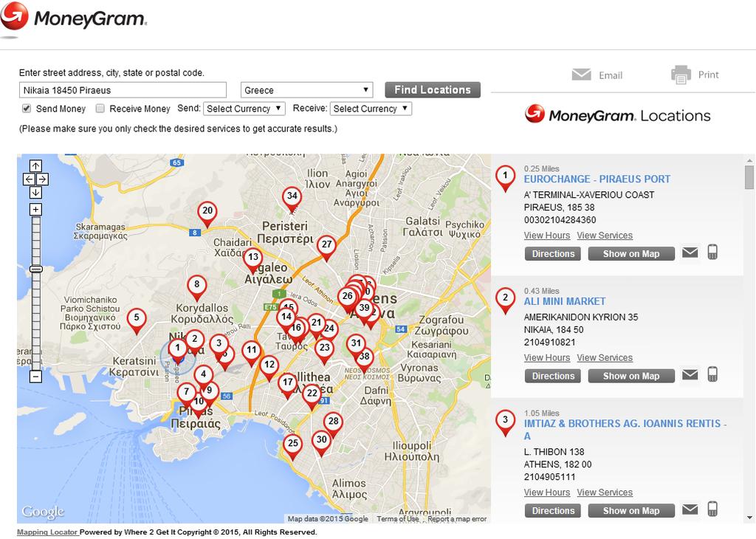Show Eurochange Piraeus Port on map
Image resolution: width=756 pixels, height=539 pixels.
pos(631,253)
